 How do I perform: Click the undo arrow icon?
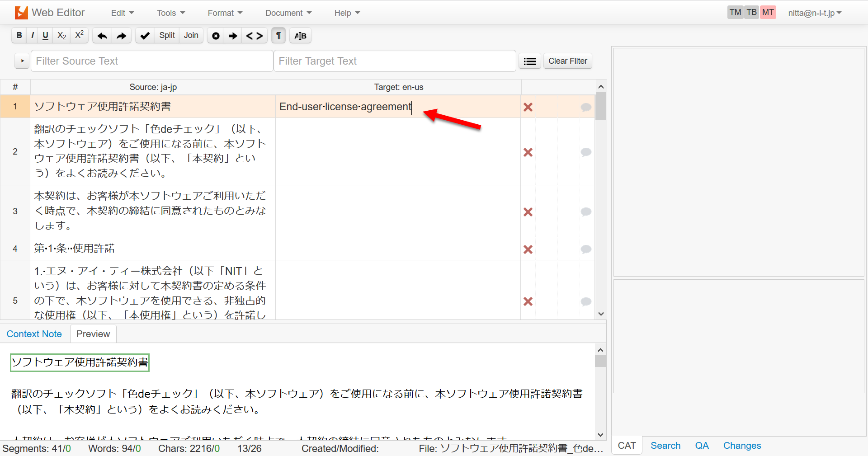(102, 36)
